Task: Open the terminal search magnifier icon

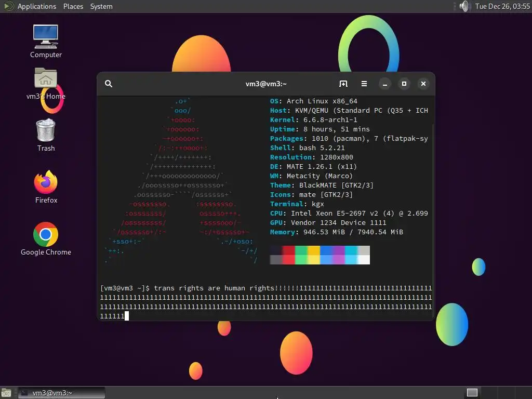Action: [108, 84]
